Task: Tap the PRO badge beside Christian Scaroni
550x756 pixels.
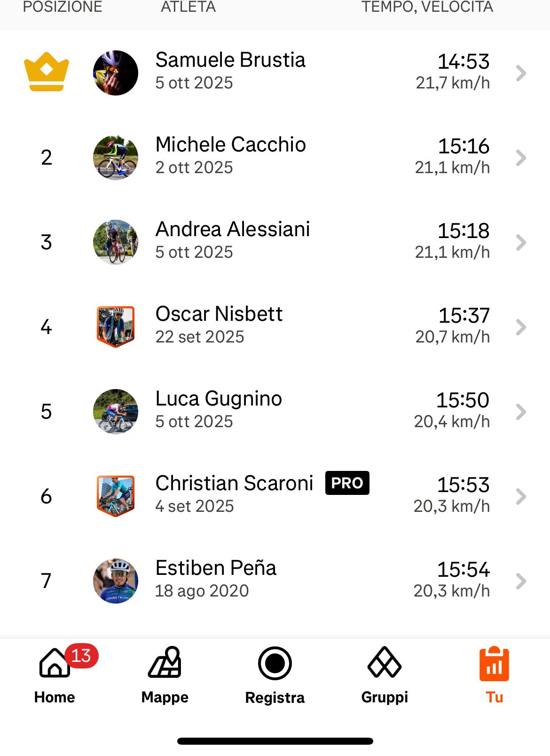Action: coord(347,483)
